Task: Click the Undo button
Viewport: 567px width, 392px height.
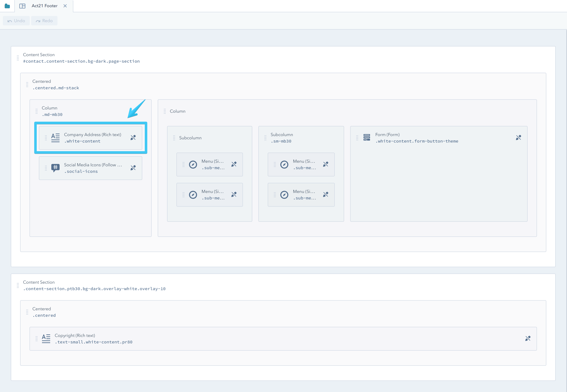Action: [x=16, y=21]
